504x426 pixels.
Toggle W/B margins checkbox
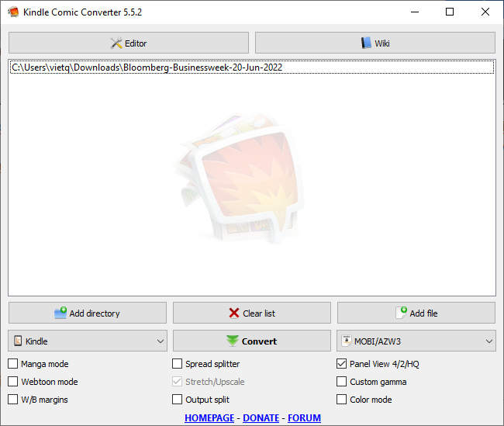(13, 400)
